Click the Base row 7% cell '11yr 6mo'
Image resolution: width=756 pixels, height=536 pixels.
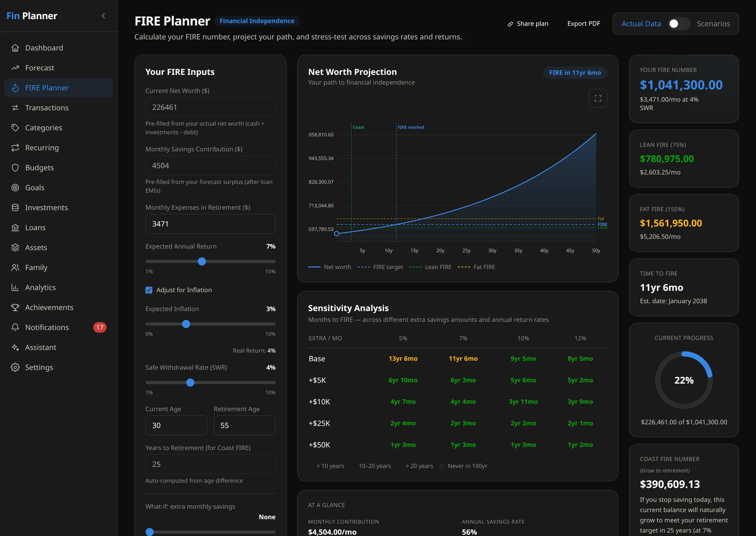point(463,358)
